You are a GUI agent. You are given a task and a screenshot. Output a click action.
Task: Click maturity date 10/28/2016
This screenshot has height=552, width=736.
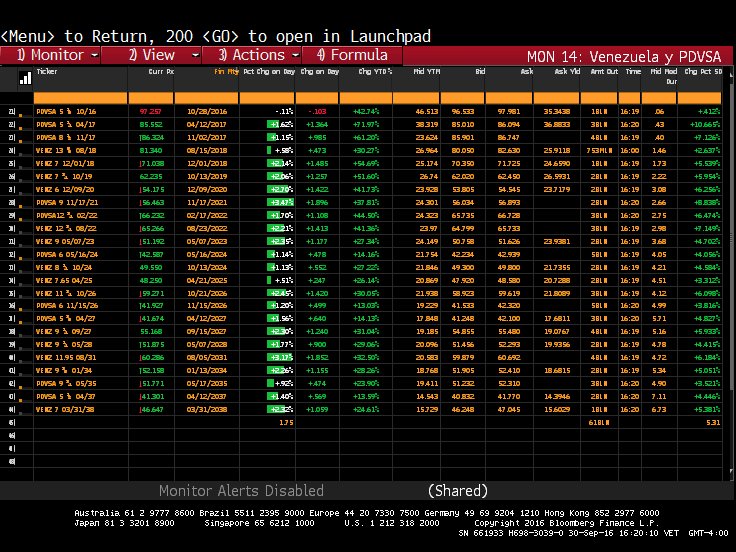coord(207,112)
